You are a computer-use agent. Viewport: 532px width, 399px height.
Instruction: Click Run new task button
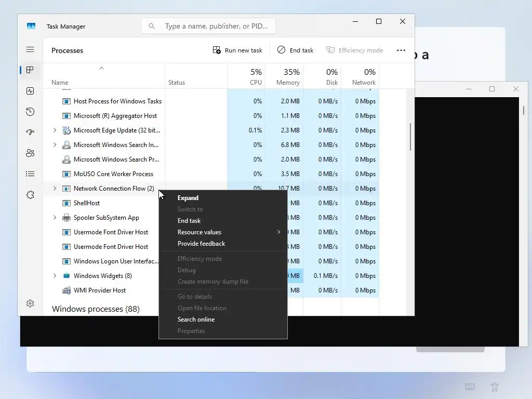237,50
